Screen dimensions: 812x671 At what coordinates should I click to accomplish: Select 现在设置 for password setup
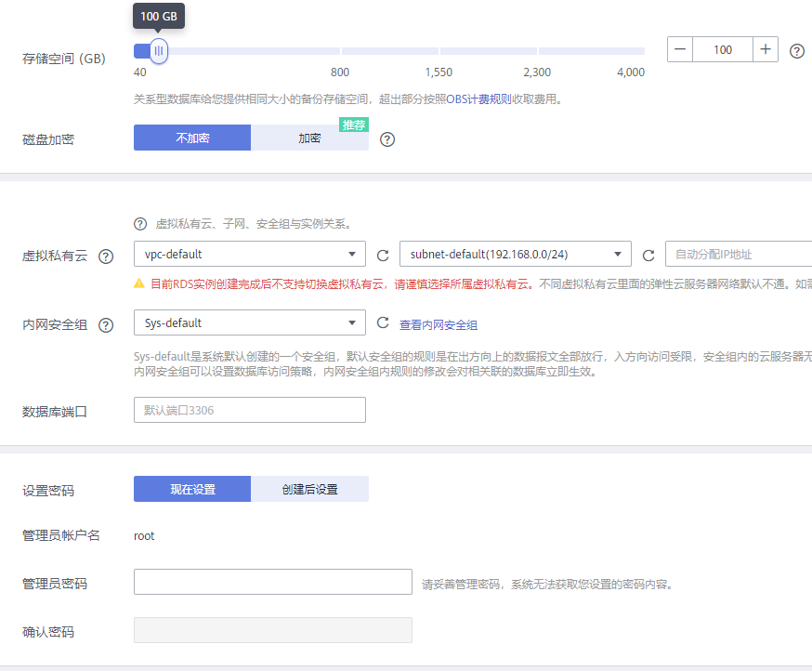point(191,488)
